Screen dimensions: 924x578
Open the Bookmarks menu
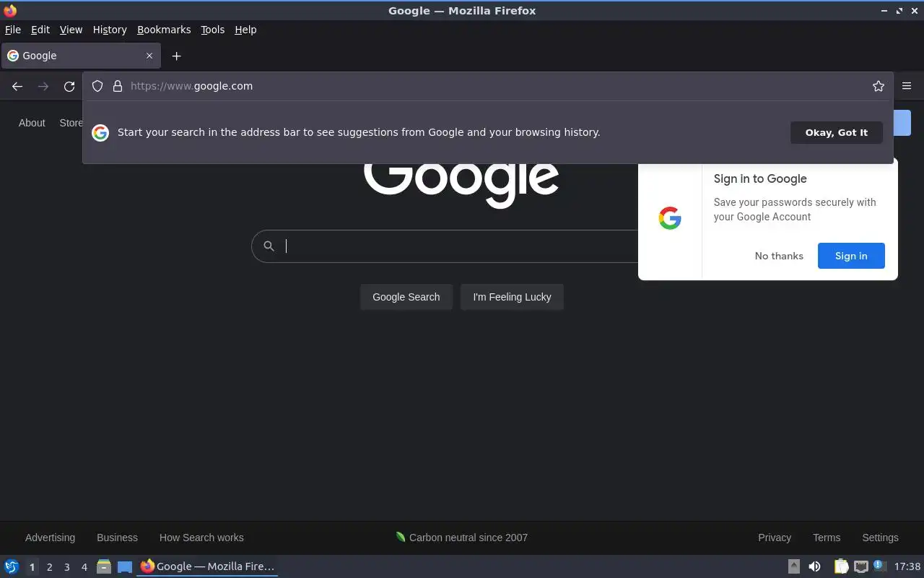coord(164,30)
